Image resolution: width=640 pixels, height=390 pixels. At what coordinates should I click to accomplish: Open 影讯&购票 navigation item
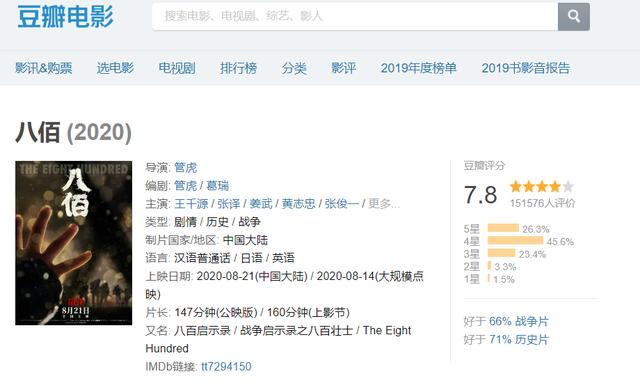click(x=43, y=68)
